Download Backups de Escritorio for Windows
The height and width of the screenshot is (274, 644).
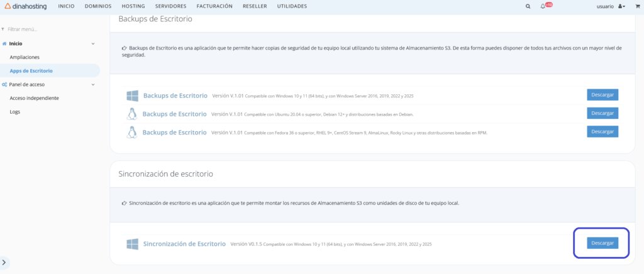pyautogui.click(x=602, y=95)
